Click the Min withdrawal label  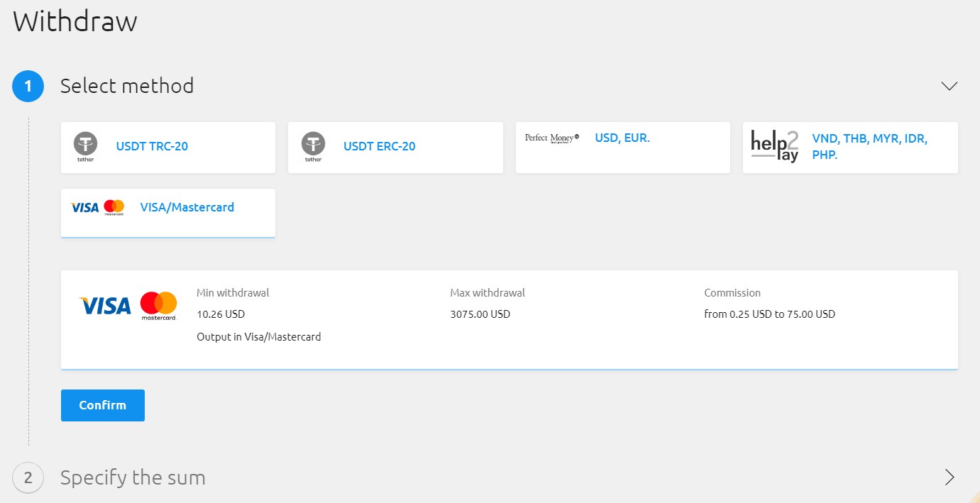pyautogui.click(x=233, y=292)
